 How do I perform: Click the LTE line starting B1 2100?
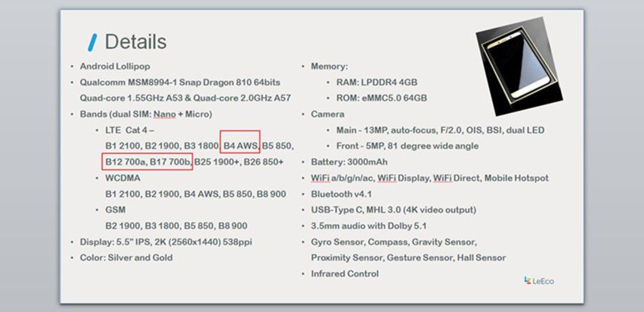199,146
